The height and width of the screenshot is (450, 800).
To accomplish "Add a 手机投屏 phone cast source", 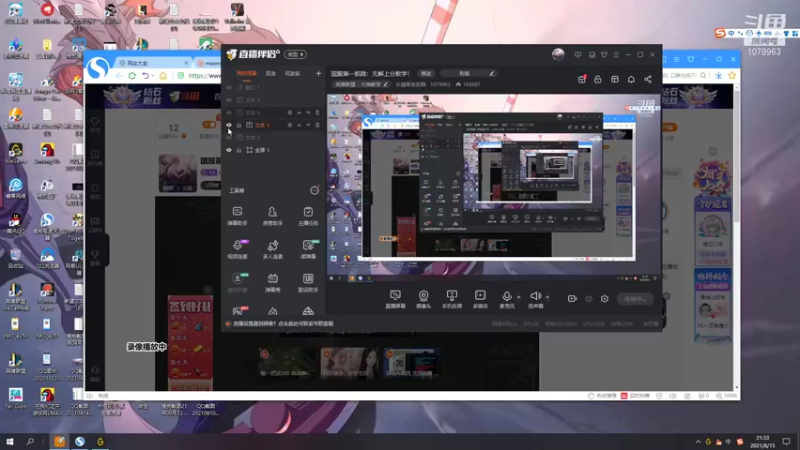I will coord(452,299).
